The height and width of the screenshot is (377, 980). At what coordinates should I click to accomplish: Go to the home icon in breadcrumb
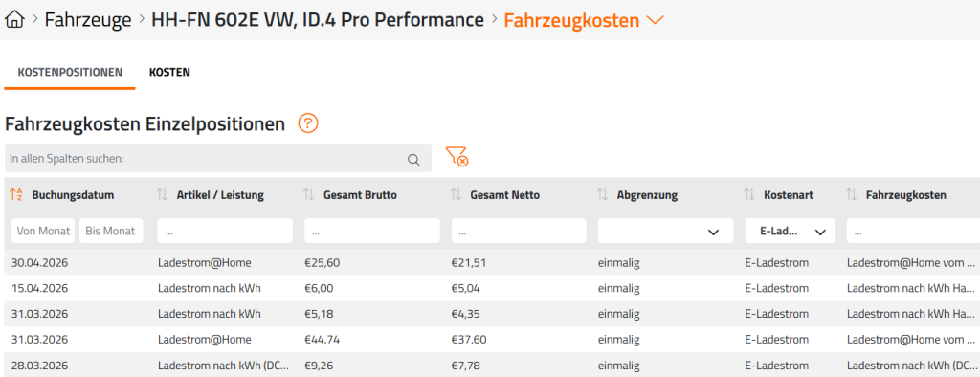(14, 20)
